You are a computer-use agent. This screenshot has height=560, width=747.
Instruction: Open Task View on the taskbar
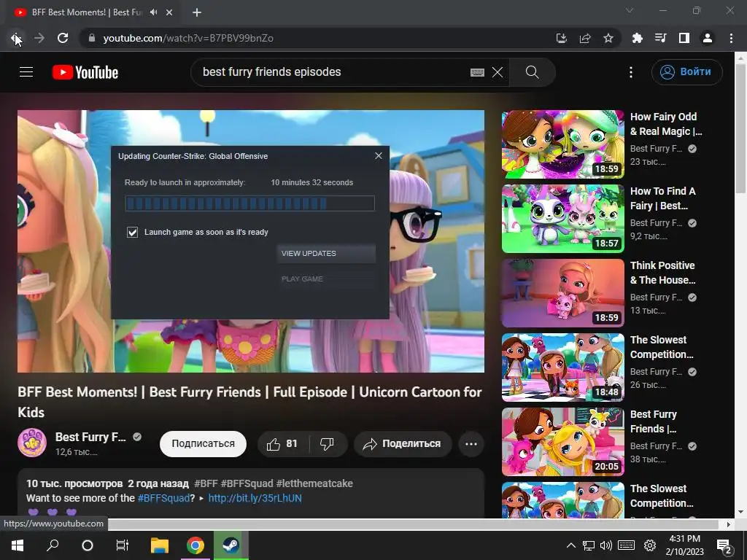tap(123, 545)
